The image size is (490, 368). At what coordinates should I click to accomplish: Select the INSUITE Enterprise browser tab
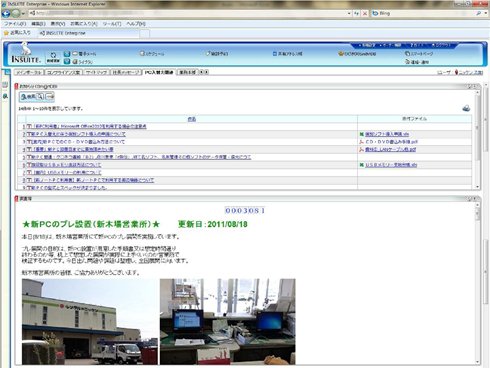[x=88, y=33]
